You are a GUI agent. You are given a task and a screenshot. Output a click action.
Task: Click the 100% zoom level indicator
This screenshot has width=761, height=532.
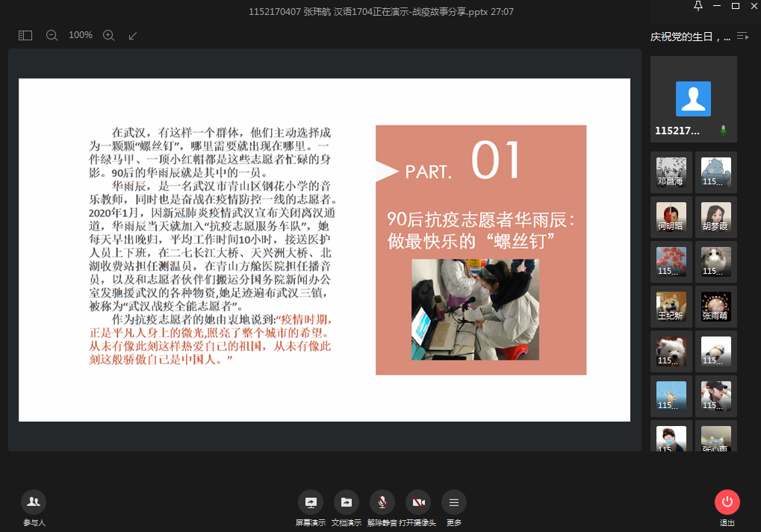pyautogui.click(x=81, y=35)
